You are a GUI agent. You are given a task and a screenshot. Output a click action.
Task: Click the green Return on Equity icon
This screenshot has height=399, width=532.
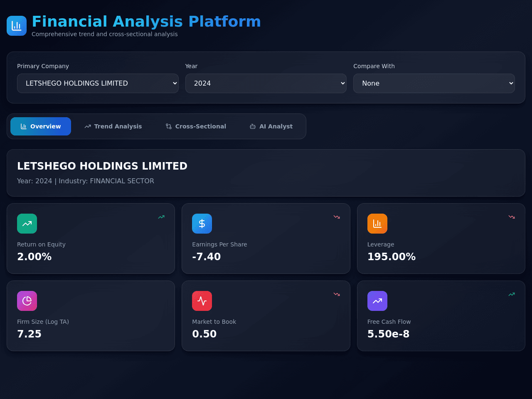coord(27,224)
